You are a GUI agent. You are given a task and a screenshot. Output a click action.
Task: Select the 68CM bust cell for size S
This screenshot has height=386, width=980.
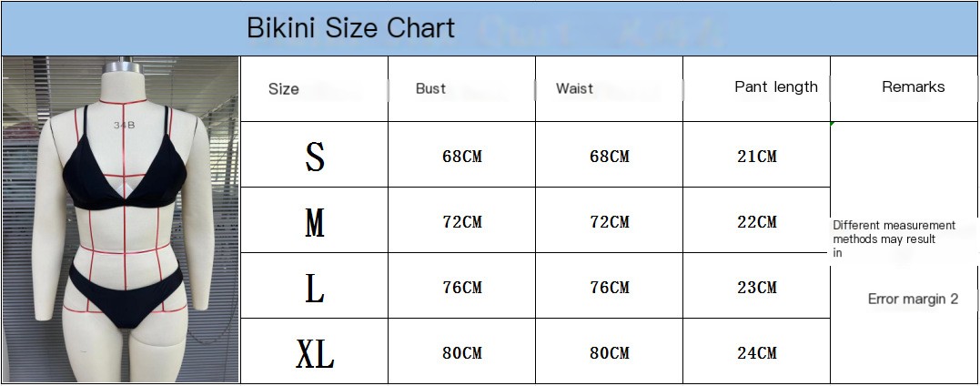462,157
